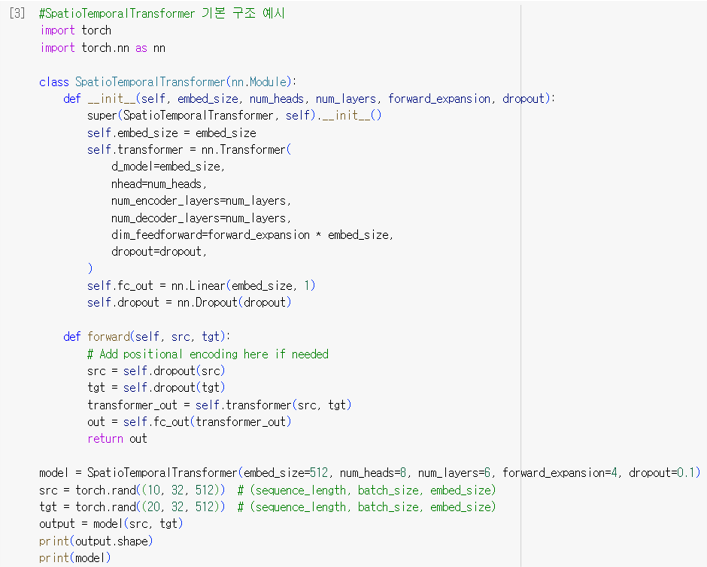Click the line 'out = self.fc_out(transformer_out)'

[189, 421]
